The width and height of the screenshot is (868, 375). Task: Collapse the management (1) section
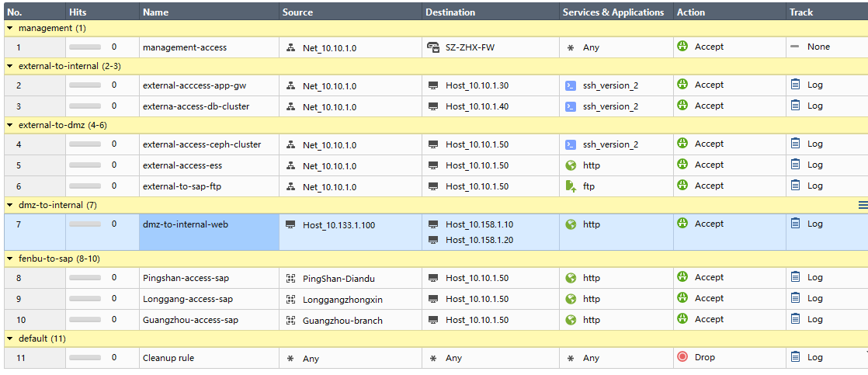10,28
